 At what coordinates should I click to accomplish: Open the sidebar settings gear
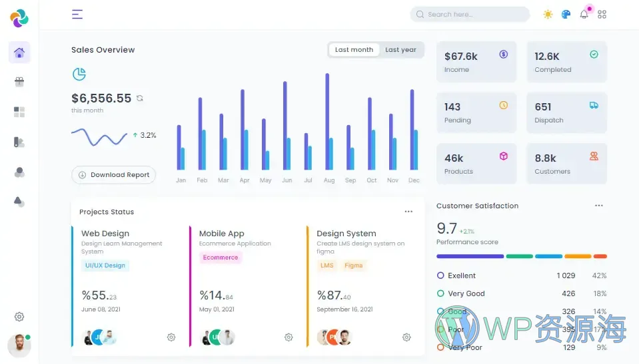click(x=19, y=317)
